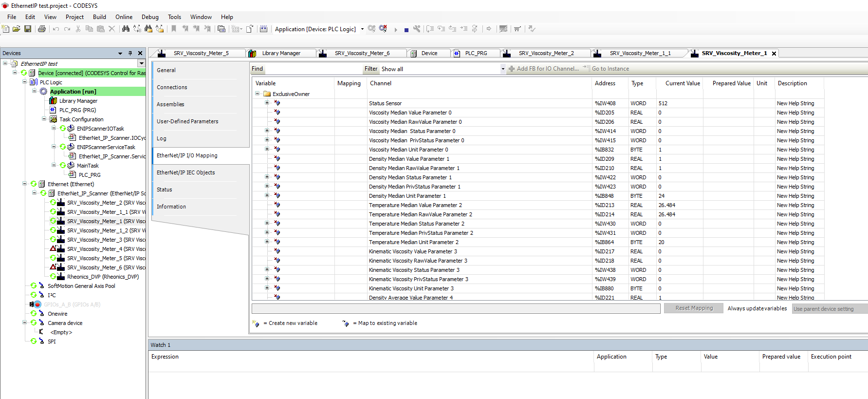Open the Always update variables dropdown
The height and width of the screenshot is (399, 868).
coord(830,309)
